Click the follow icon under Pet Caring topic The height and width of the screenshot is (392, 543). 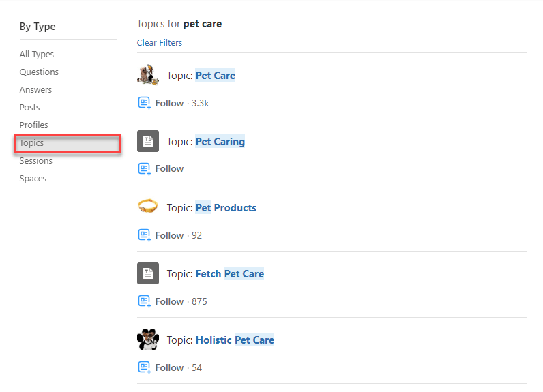pyautogui.click(x=145, y=169)
